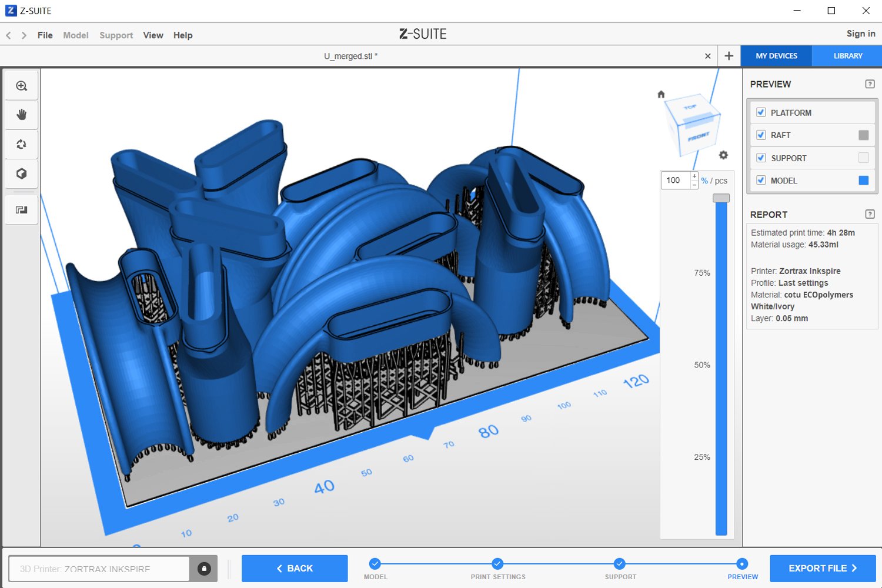
Task: Increase layer percentage with plus stepper
Action: coord(694,176)
